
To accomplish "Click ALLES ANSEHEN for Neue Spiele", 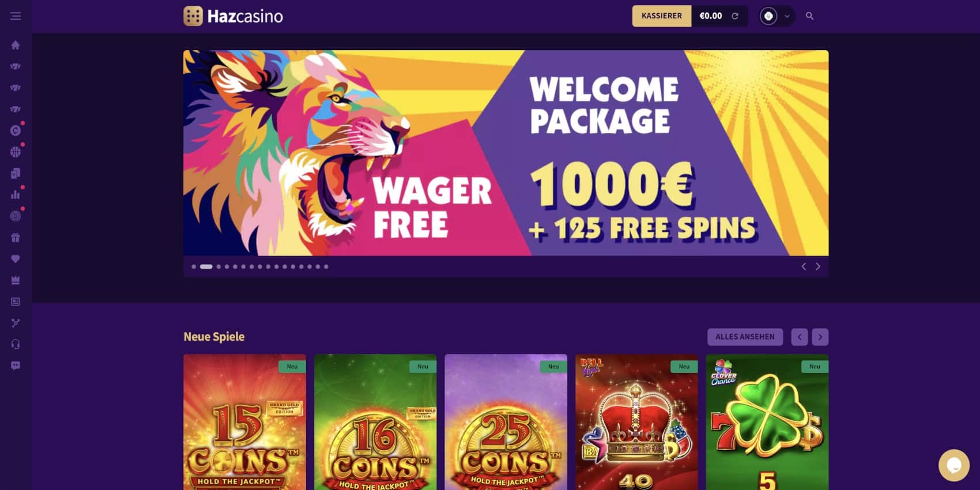I will tap(745, 337).
